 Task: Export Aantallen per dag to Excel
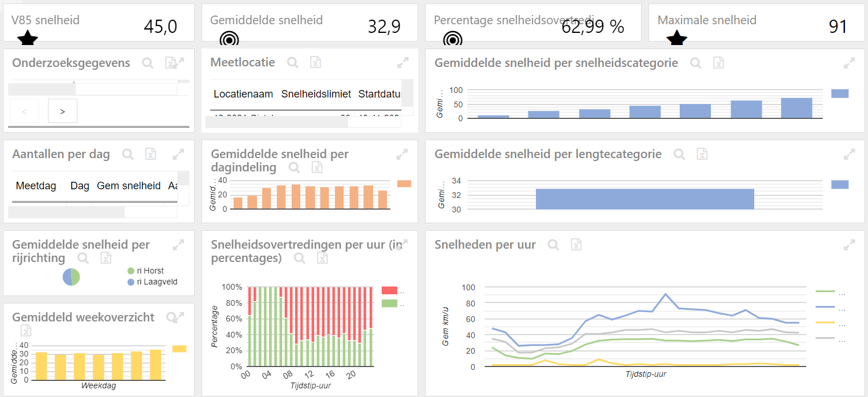(x=150, y=154)
